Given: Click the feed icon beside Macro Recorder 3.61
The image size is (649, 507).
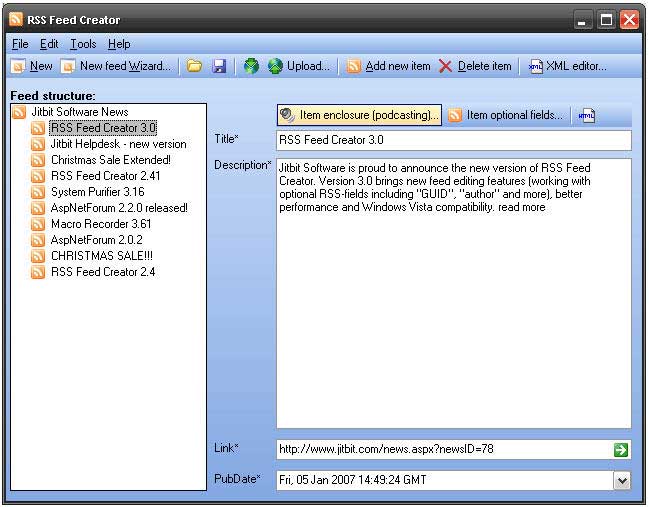Looking at the screenshot, I should 38,224.
